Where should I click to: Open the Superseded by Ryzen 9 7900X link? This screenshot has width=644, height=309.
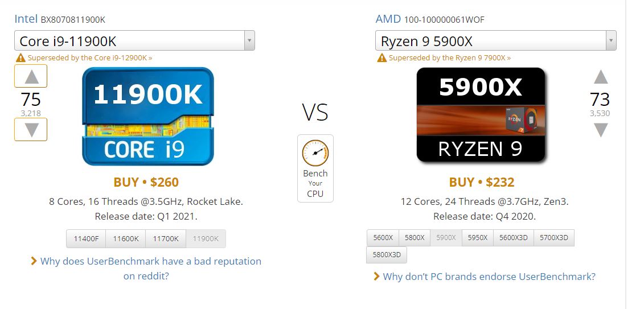449,57
